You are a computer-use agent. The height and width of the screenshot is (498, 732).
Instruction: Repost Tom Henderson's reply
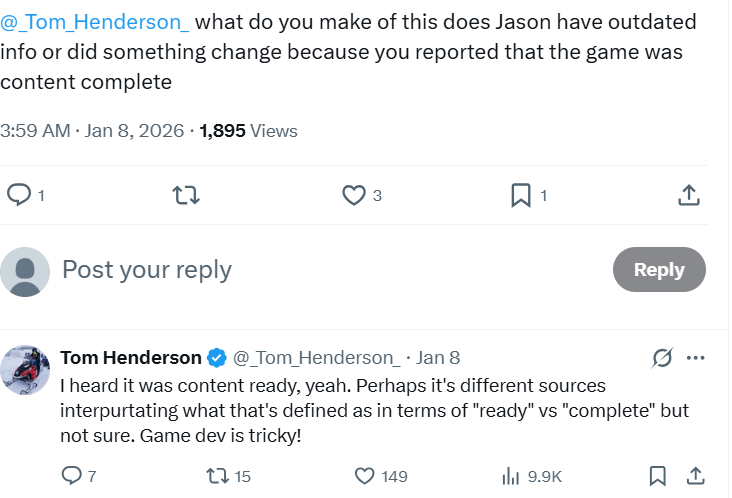pos(216,476)
